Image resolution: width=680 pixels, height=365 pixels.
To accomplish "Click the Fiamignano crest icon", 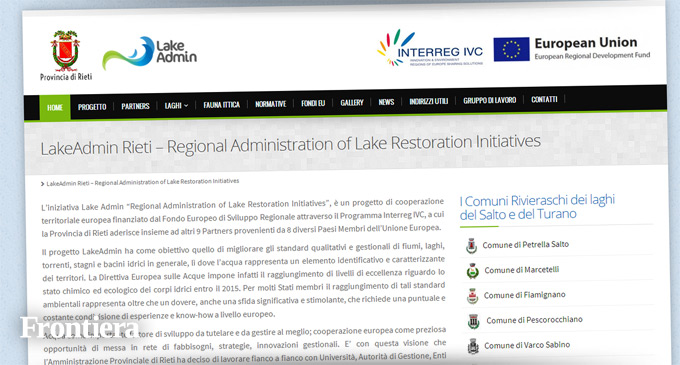I will [472, 296].
